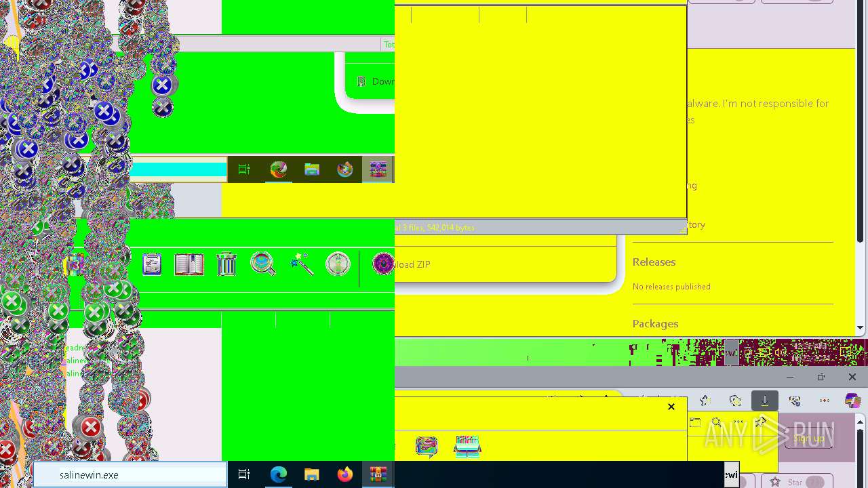Click 'No releases published' text
868x488 pixels.
tap(671, 287)
